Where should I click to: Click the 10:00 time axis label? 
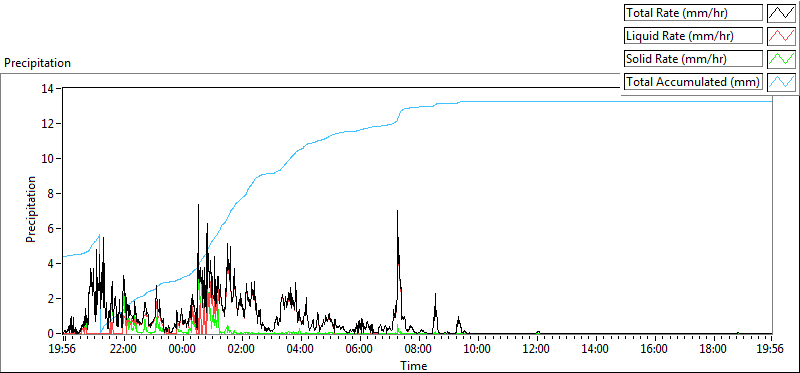coord(478,350)
